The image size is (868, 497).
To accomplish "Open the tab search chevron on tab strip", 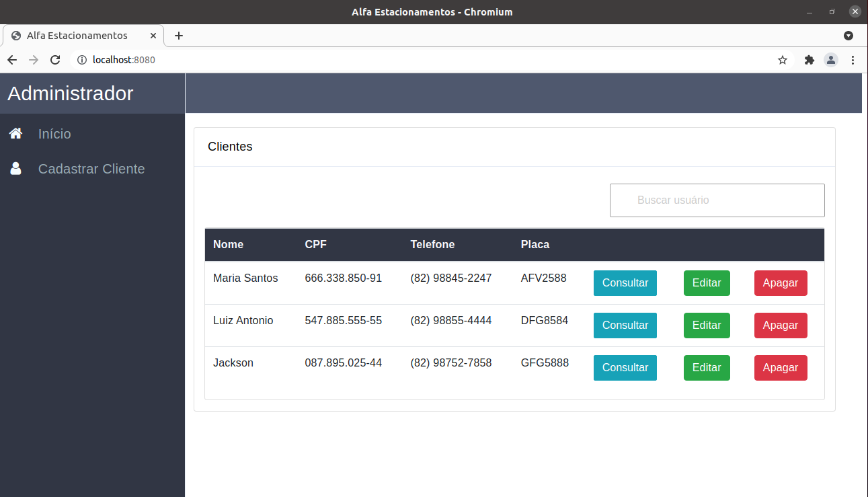I will (849, 35).
